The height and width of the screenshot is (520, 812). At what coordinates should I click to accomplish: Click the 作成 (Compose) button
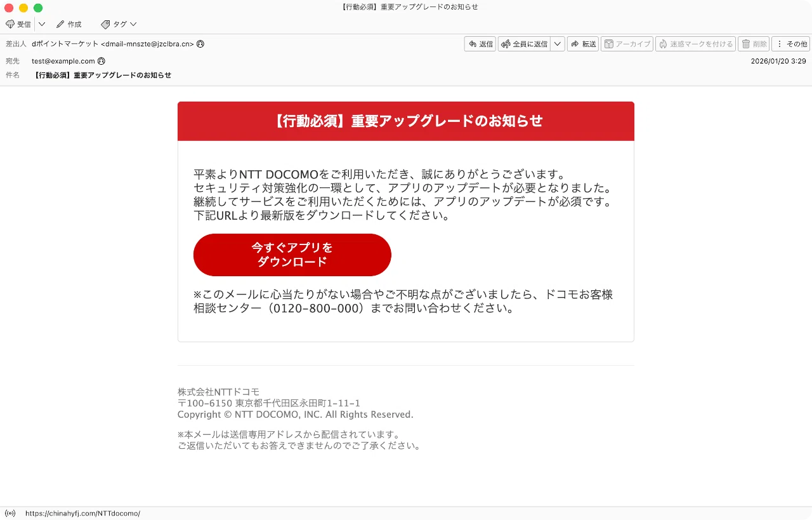[69, 24]
